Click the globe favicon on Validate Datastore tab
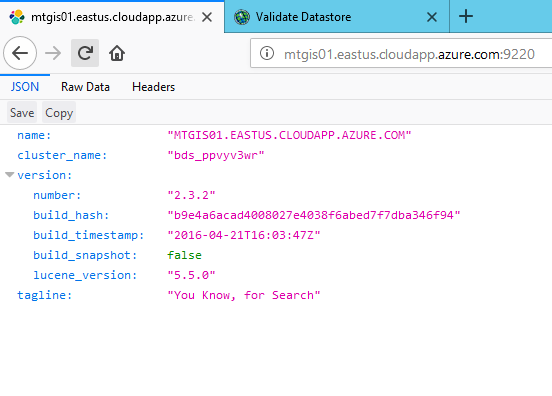 (242, 17)
